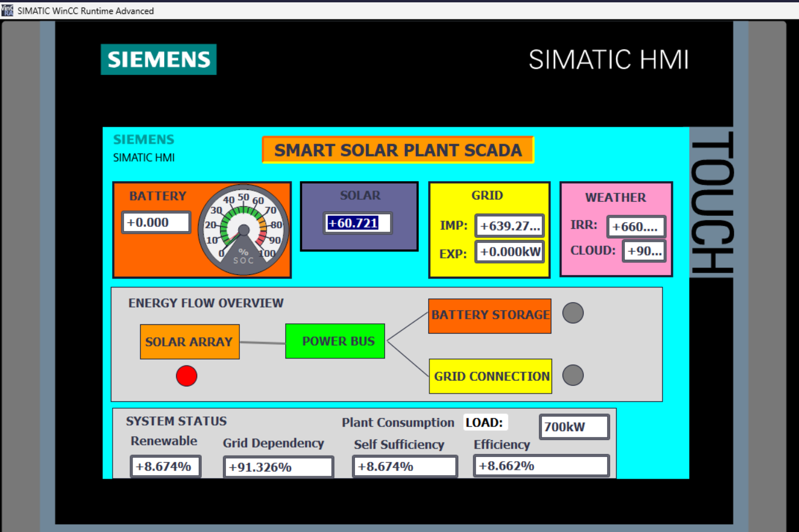Click the green POWER BUS block
This screenshot has height=532, width=799.
(x=335, y=341)
